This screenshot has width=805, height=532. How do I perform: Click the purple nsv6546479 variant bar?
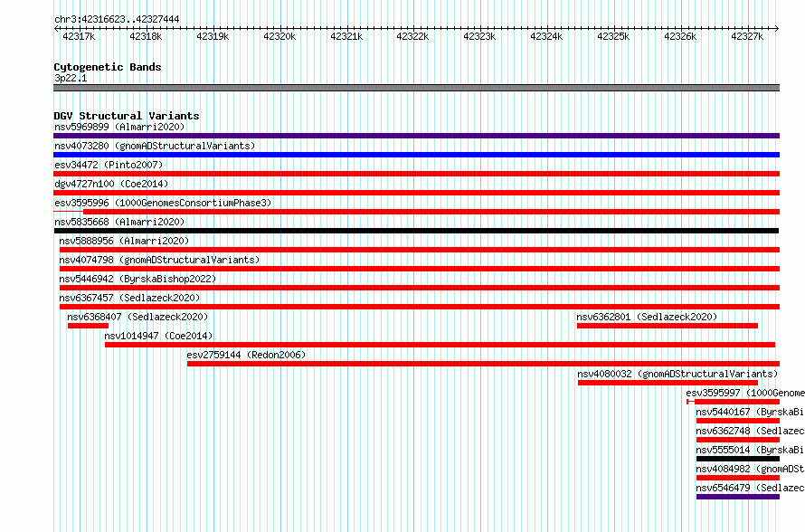point(738,497)
